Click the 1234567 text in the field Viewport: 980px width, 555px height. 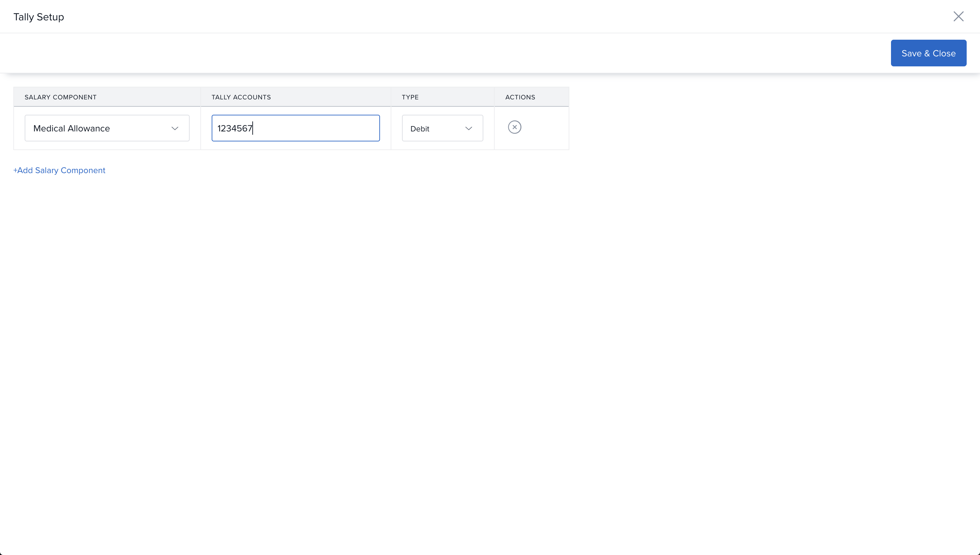(235, 128)
